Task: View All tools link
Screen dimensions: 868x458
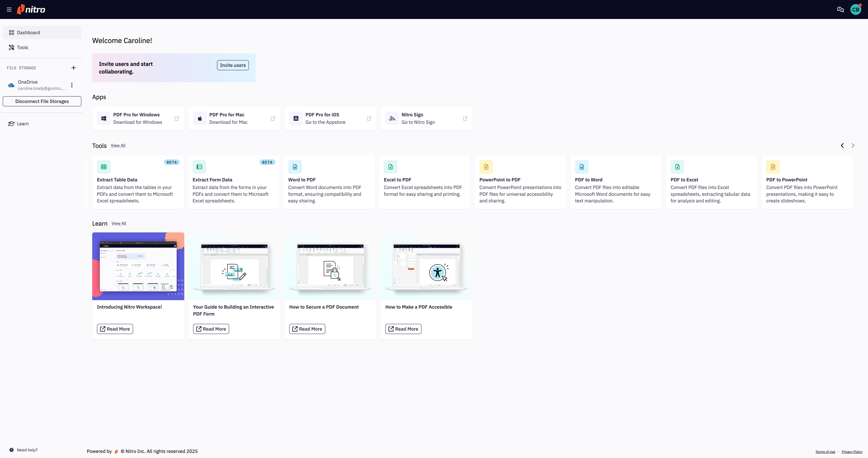Action: [118, 145]
